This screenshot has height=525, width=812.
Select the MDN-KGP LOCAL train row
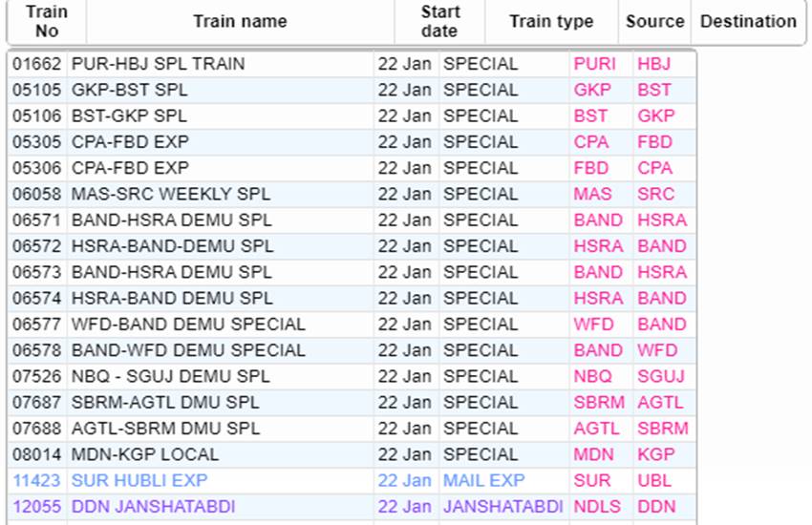coord(353,454)
